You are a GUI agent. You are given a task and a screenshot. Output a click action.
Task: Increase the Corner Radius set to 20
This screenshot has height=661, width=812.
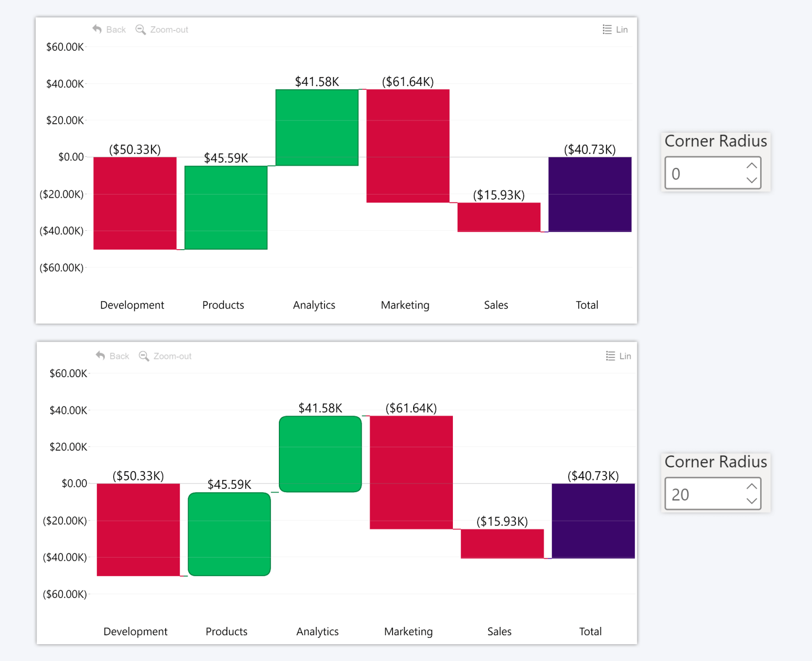click(751, 486)
